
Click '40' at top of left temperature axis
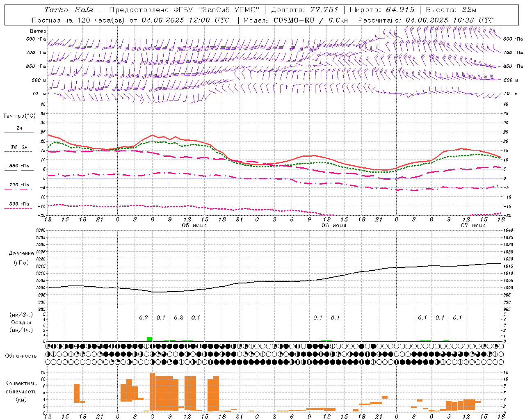(43, 104)
